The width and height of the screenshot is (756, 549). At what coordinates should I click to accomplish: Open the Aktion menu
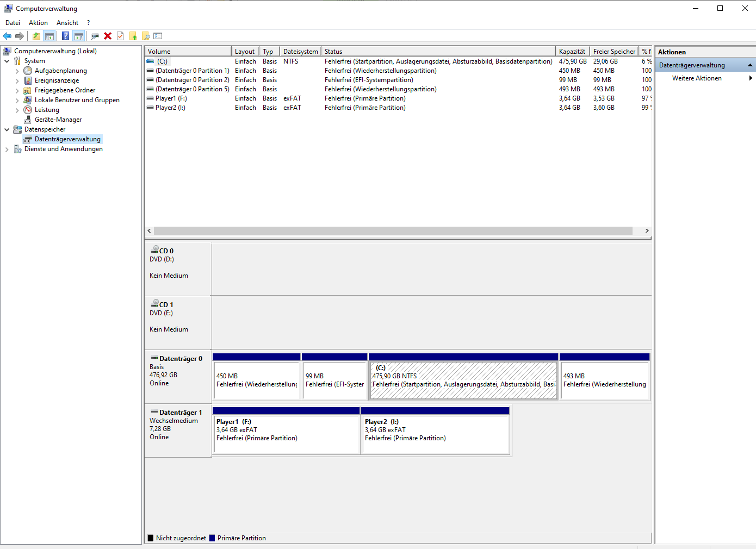tap(38, 23)
